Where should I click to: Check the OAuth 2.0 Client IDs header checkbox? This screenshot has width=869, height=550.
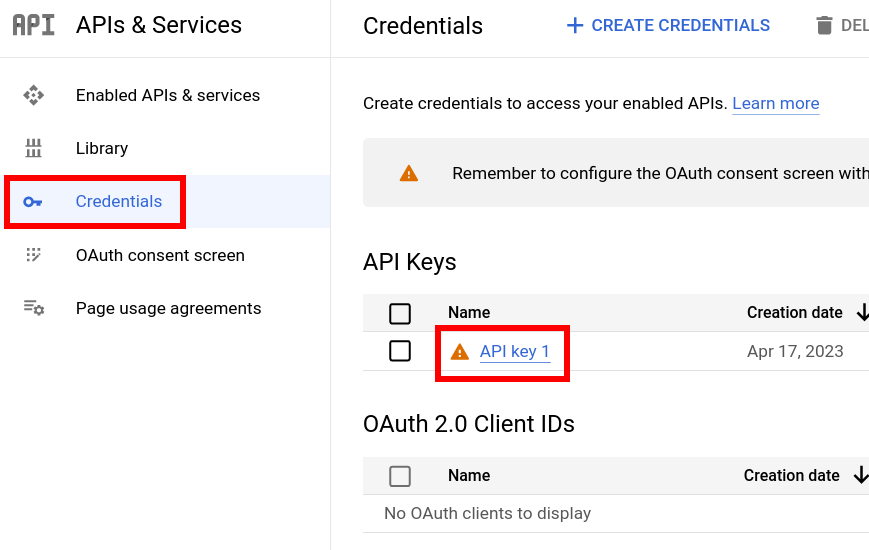pos(400,476)
